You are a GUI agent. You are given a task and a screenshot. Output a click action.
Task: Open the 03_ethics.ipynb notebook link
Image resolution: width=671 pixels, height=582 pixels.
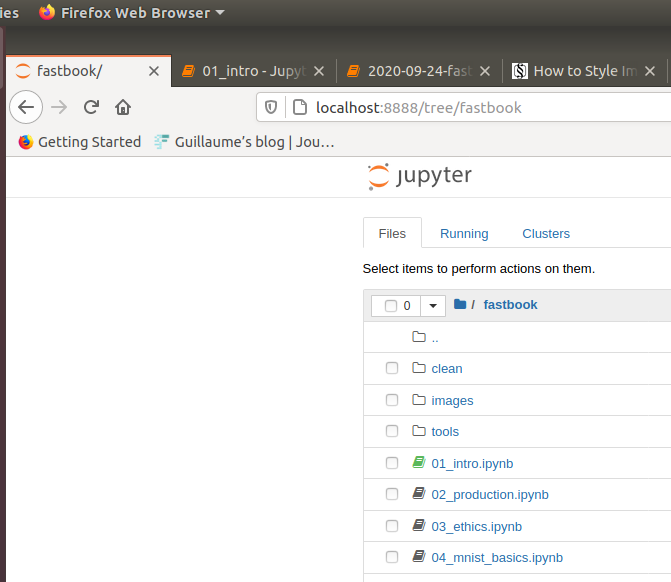click(476, 526)
